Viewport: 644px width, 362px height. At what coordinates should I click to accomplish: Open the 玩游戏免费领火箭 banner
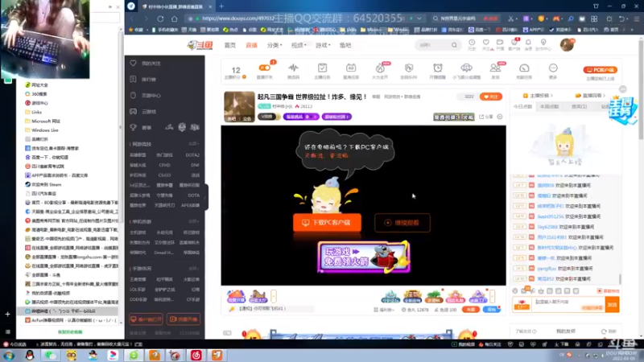pos(364,257)
